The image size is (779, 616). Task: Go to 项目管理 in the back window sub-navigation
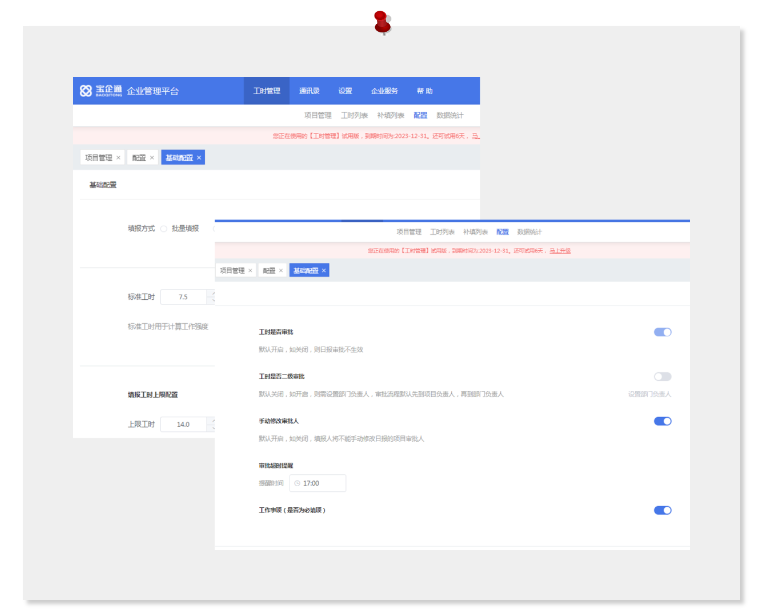[x=317, y=115]
